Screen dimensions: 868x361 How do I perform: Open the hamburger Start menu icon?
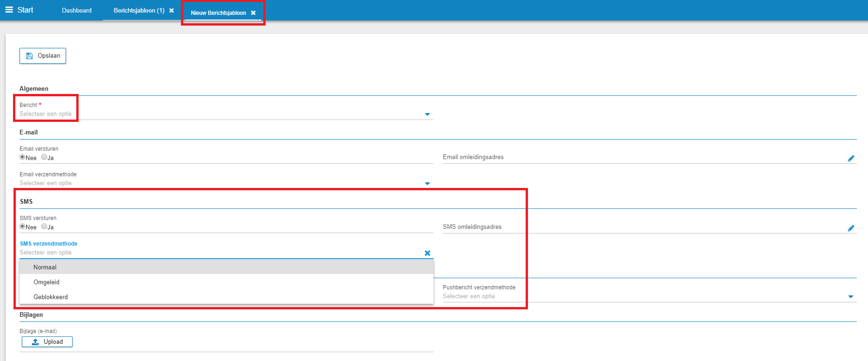(x=9, y=10)
